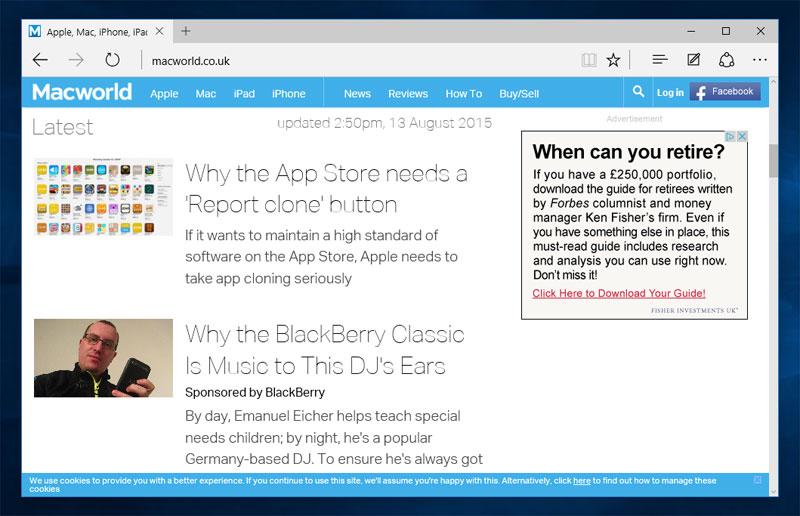Open the iPad section
The height and width of the screenshot is (516, 800).
click(x=244, y=94)
